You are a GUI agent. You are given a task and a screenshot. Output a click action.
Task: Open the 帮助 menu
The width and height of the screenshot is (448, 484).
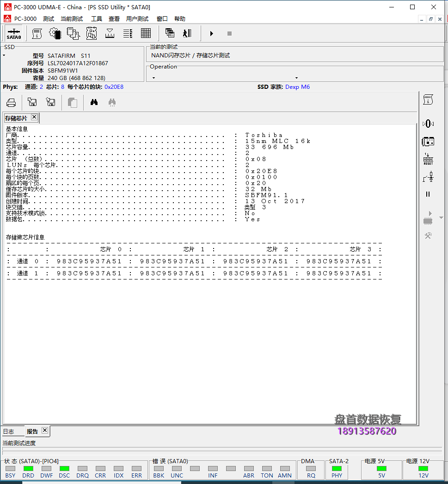pos(179,19)
